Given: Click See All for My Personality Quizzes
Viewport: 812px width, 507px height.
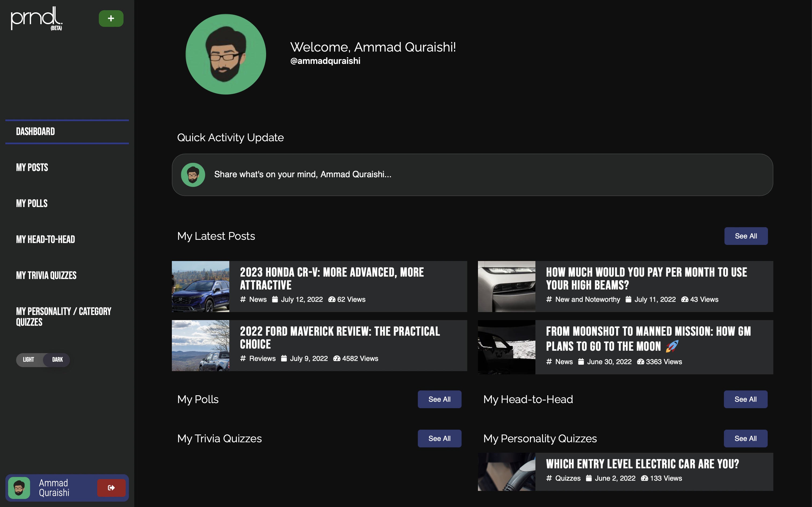Looking at the screenshot, I should (745, 438).
